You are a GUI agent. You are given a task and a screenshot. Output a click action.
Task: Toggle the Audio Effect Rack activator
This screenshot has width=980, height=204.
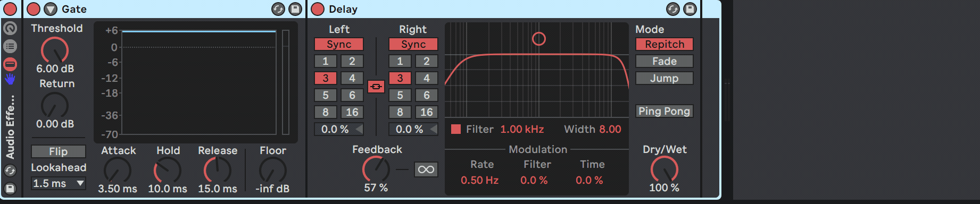[10, 8]
